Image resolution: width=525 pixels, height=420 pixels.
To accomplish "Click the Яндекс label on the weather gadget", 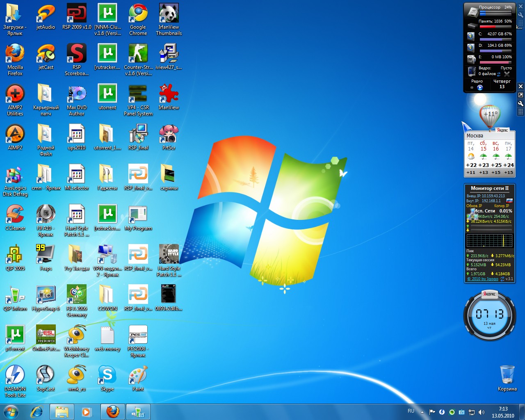I will click(502, 130).
